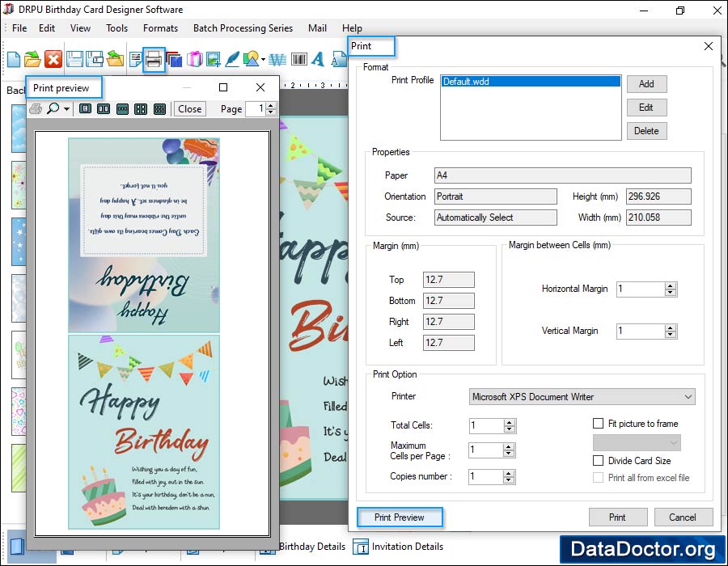Screen dimensions: 728x566
Task: Open a file using the open folder icon
Action: (32, 59)
